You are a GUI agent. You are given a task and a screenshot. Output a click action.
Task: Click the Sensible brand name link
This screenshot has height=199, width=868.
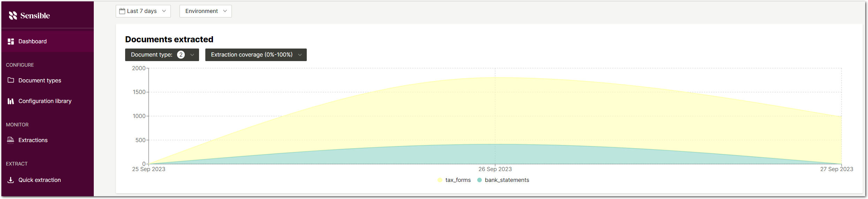(x=35, y=16)
